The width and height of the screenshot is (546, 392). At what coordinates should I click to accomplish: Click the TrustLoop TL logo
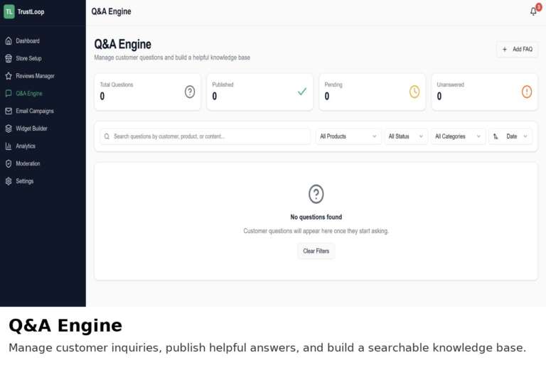pos(9,11)
